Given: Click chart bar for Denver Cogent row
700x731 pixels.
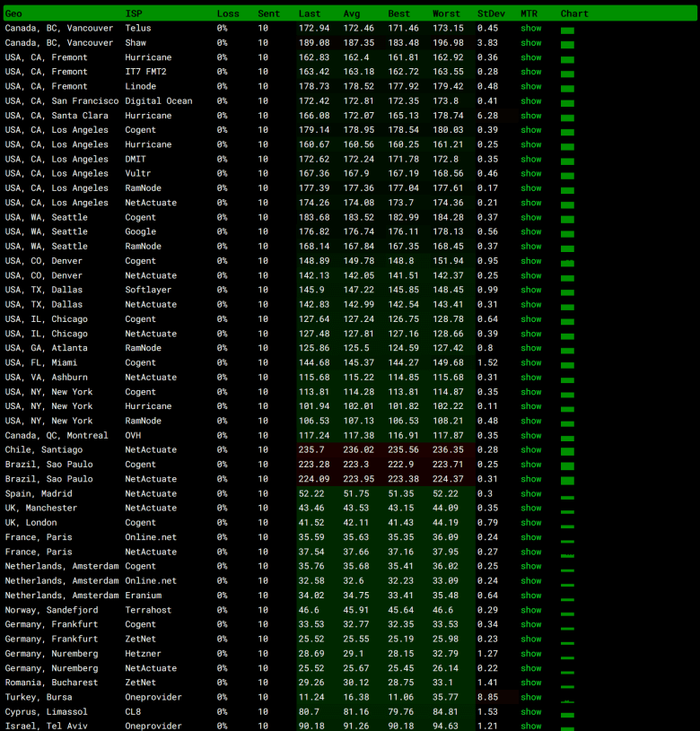Looking at the screenshot, I should (x=567, y=264).
